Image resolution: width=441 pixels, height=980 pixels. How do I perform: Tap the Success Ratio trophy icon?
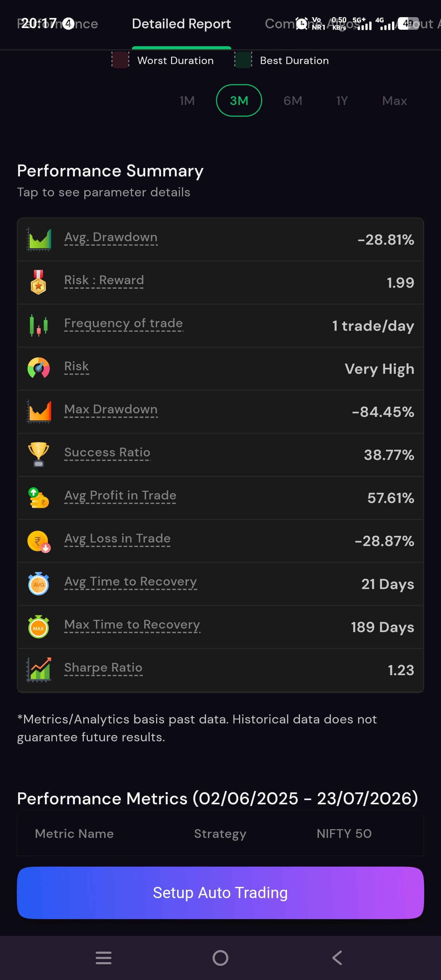click(38, 454)
